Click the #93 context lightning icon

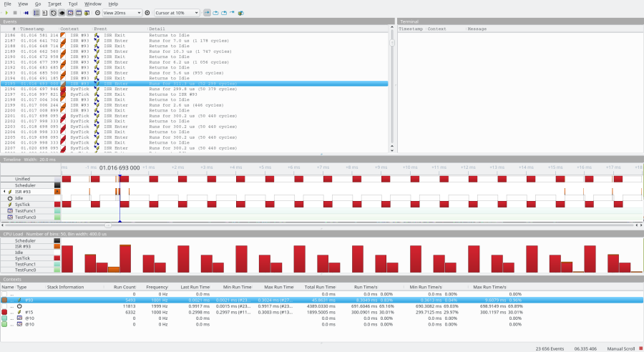point(19,300)
